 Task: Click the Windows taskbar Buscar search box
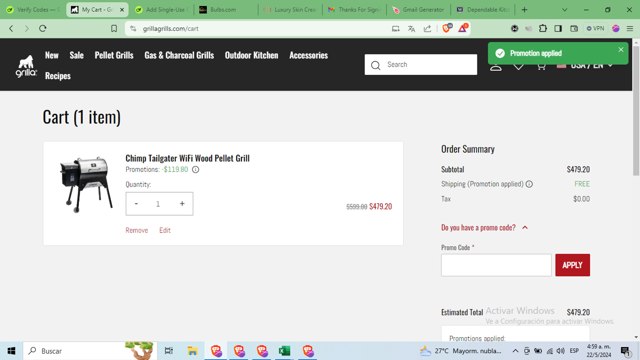89,351
